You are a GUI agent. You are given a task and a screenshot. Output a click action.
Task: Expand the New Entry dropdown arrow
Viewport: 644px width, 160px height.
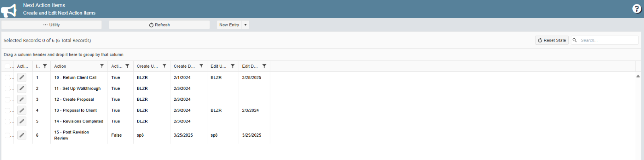click(x=246, y=25)
